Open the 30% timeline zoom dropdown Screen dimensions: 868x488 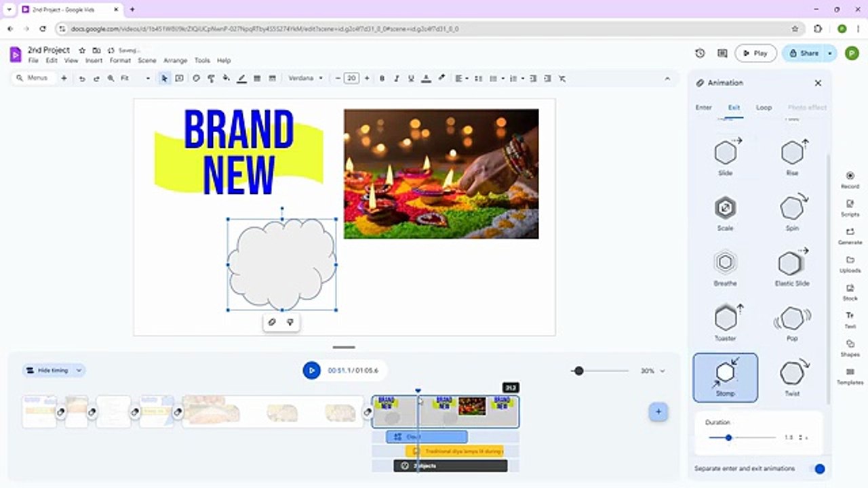click(652, 371)
